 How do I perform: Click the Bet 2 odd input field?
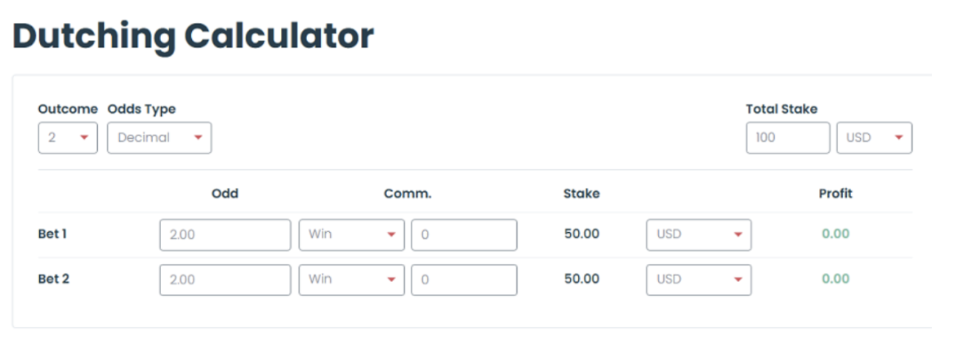[x=225, y=279]
